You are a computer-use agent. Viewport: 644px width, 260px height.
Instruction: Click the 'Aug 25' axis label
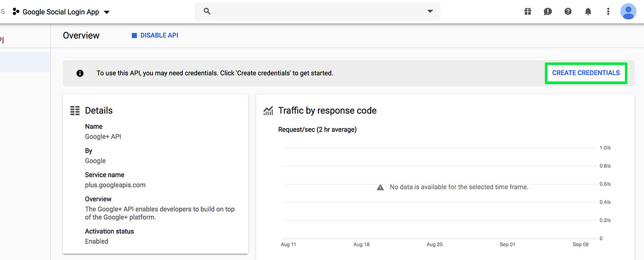point(434,244)
